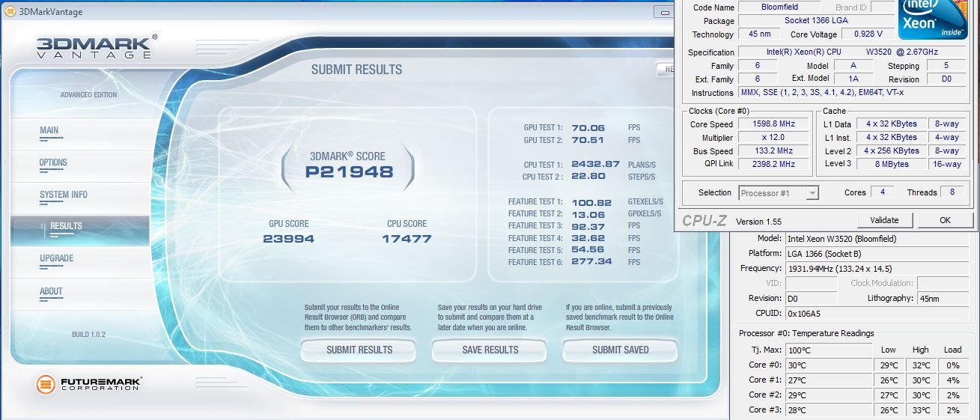Click the Code Name field showing Bloomfield
The width and height of the screenshot is (980, 420).
tap(779, 7)
